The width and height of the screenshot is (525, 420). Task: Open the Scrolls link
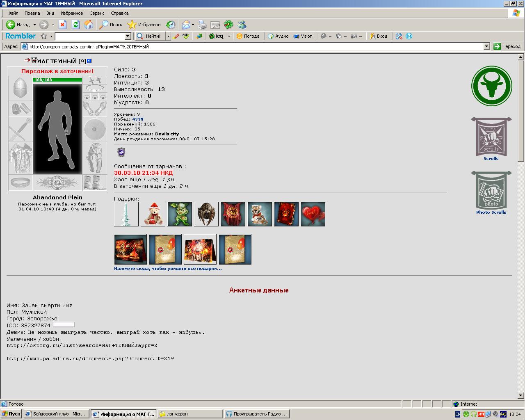pos(491,158)
